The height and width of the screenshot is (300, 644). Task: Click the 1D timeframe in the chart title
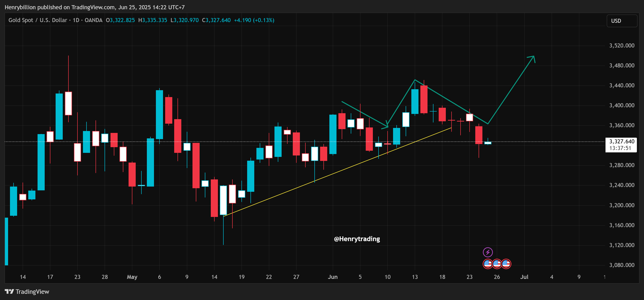[x=76, y=20]
